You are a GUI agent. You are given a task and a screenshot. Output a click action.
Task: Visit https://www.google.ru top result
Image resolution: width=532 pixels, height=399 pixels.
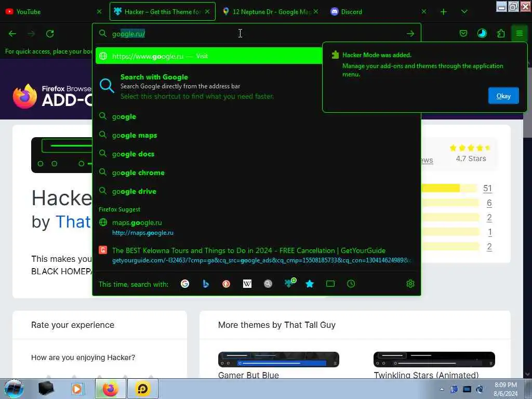point(209,56)
